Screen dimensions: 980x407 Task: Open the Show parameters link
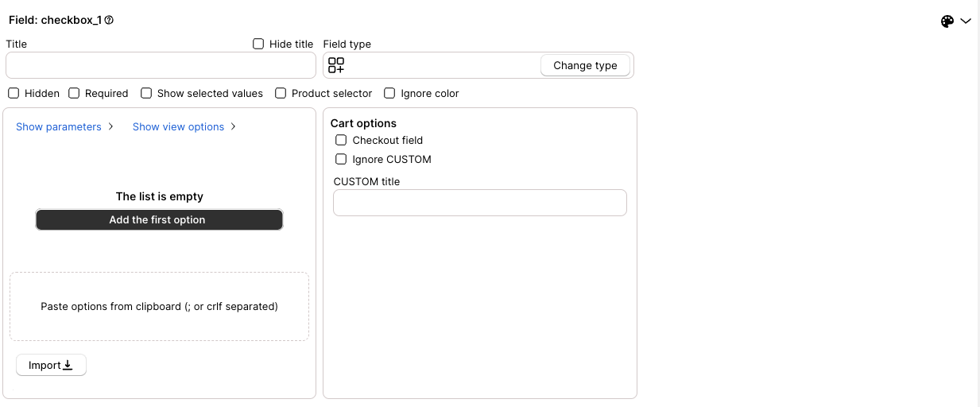59,126
